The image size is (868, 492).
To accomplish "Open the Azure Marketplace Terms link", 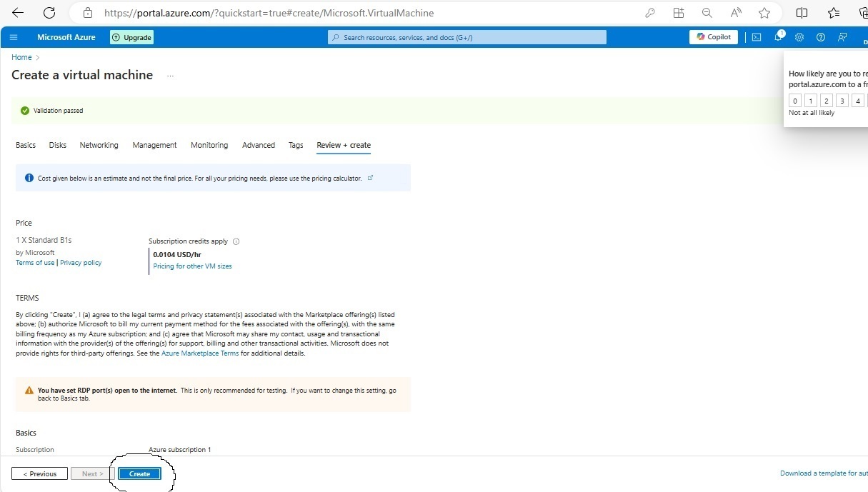I will [x=200, y=353].
